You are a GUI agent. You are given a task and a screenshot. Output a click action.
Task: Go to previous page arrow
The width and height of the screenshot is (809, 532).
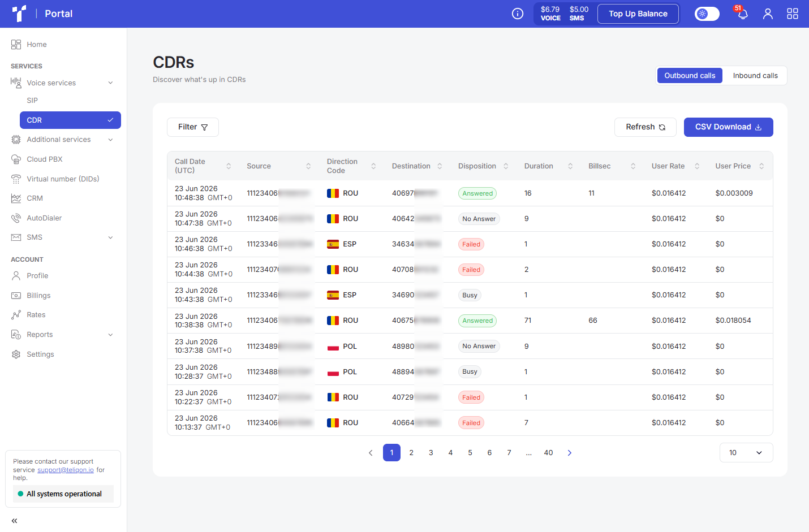[371, 453]
